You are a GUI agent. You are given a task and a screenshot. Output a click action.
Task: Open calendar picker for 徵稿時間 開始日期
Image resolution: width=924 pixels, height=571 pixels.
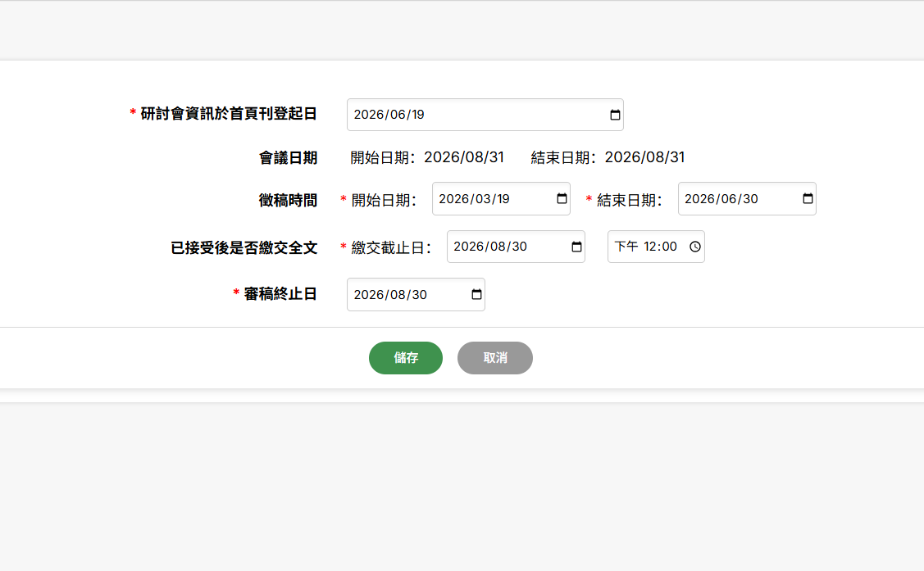[x=562, y=199]
